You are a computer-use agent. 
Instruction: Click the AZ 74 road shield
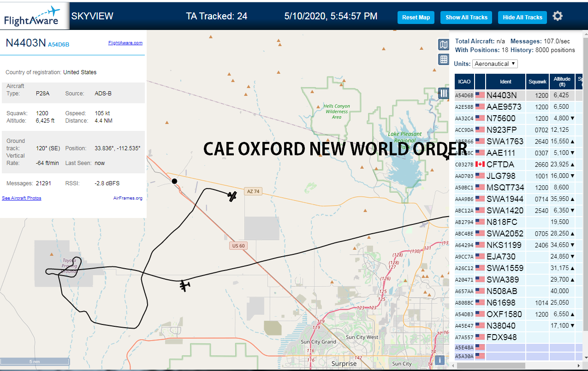click(x=253, y=191)
